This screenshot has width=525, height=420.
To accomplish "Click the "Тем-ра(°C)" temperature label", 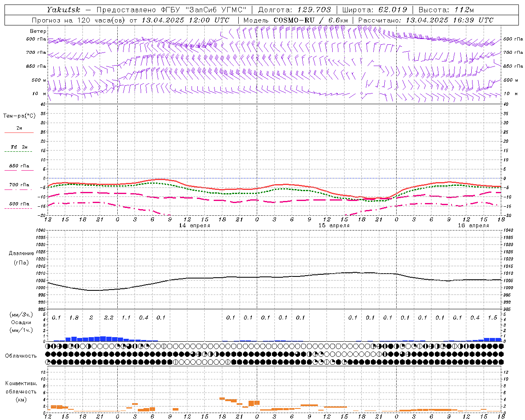I will pyautogui.click(x=19, y=116).
